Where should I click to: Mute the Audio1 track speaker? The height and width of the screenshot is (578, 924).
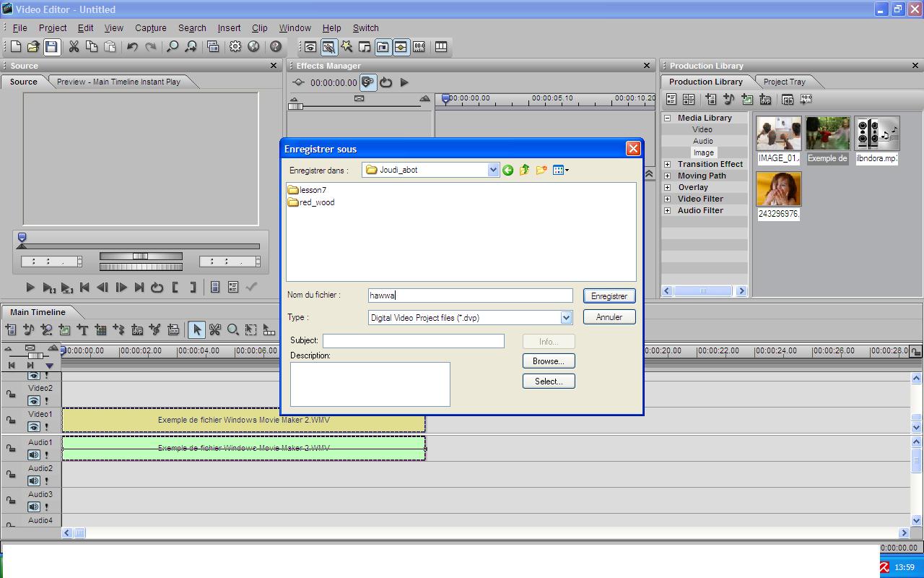pyautogui.click(x=33, y=455)
